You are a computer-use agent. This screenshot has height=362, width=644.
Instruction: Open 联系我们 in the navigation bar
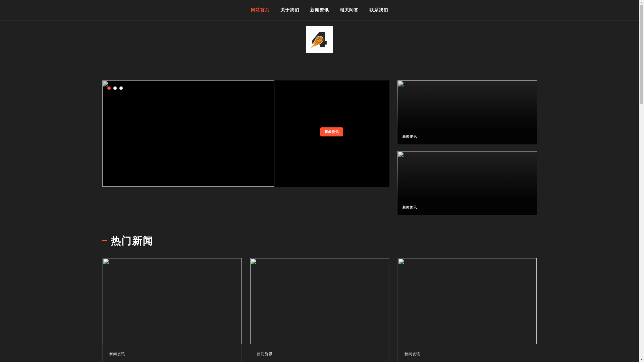coord(379,10)
